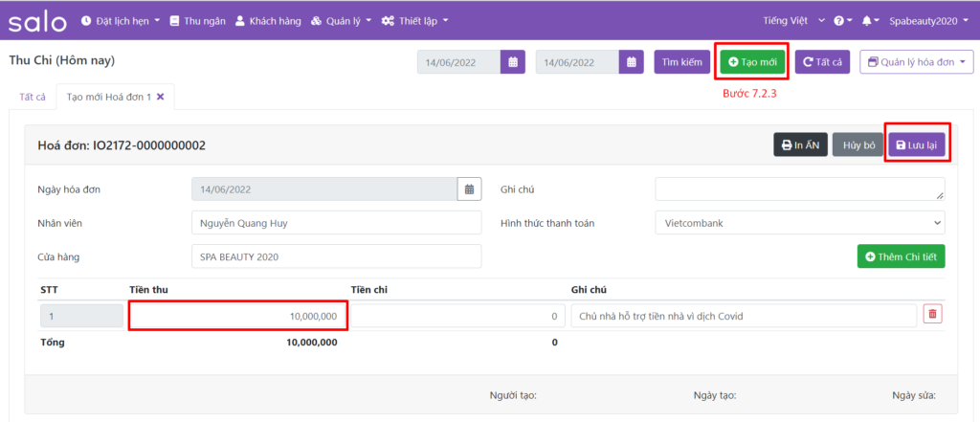Close the Tạo mới Hoá đơn 1 tab
The image size is (980, 422).
point(161,97)
